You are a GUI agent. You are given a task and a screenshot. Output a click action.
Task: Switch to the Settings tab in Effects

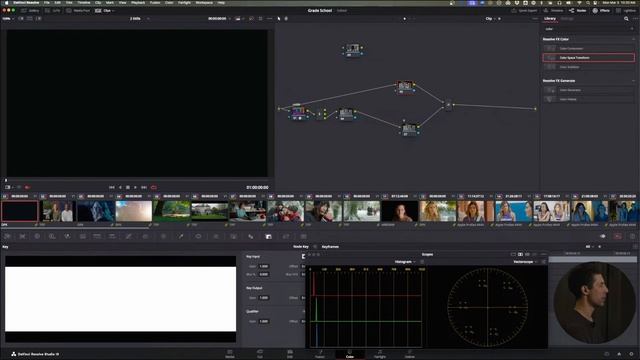(x=567, y=19)
